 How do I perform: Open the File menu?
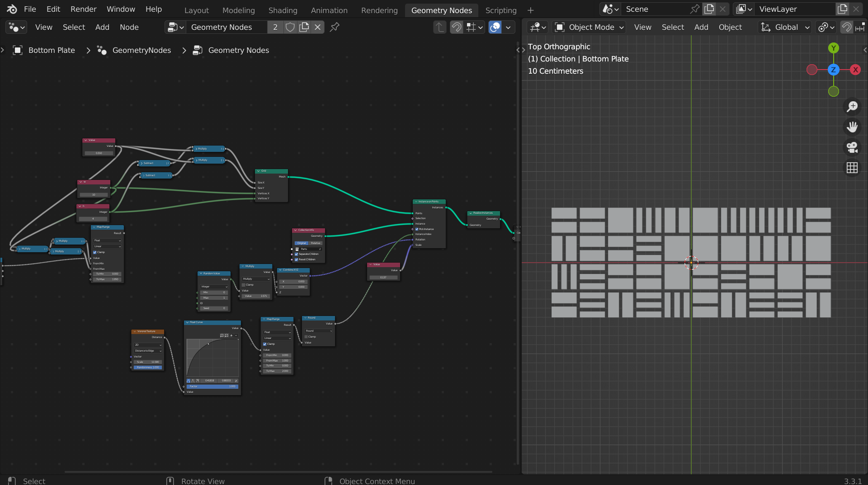tap(30, 9)
